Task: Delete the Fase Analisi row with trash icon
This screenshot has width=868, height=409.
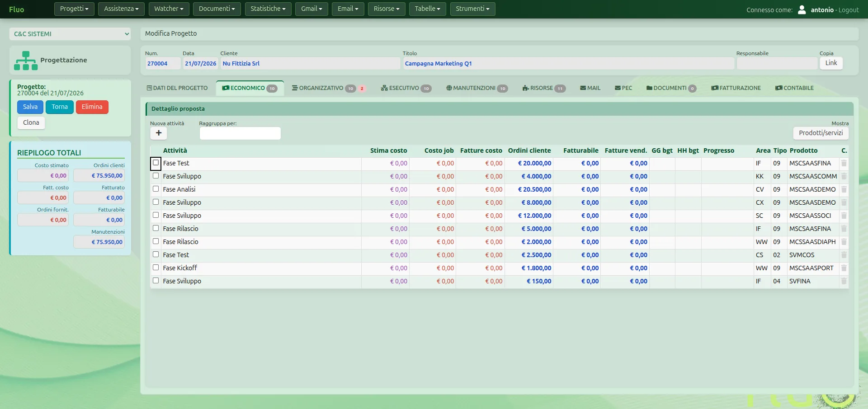Action: tap(844, 189)
